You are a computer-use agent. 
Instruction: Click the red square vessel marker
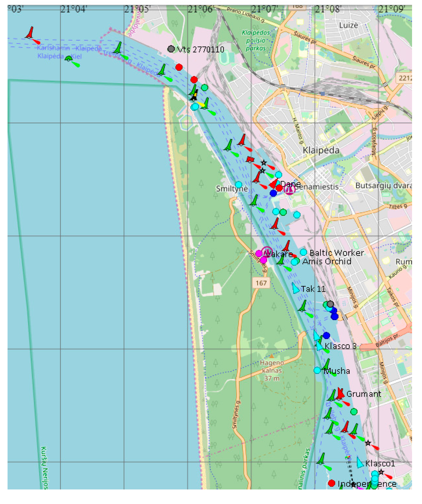249,159
